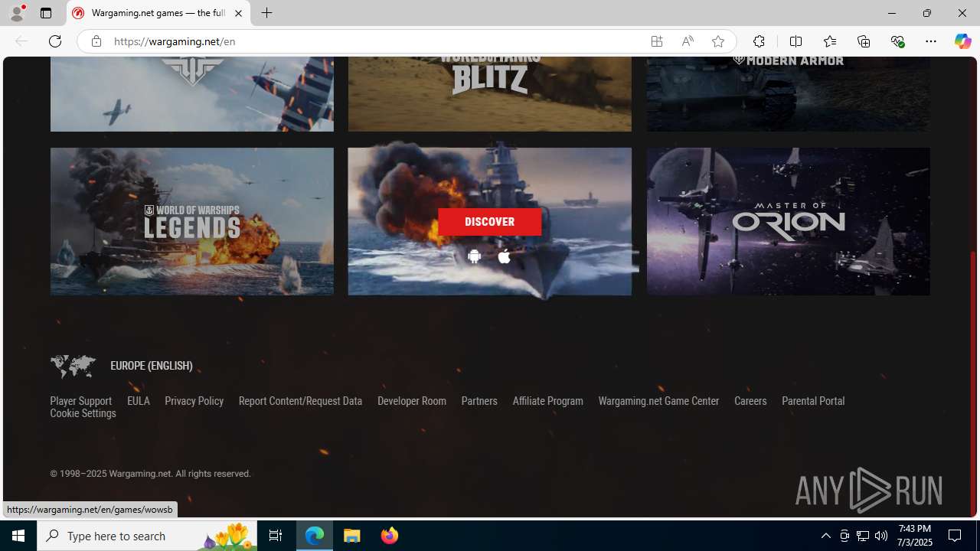Show hidden tray icons chevron

(825, 536)
